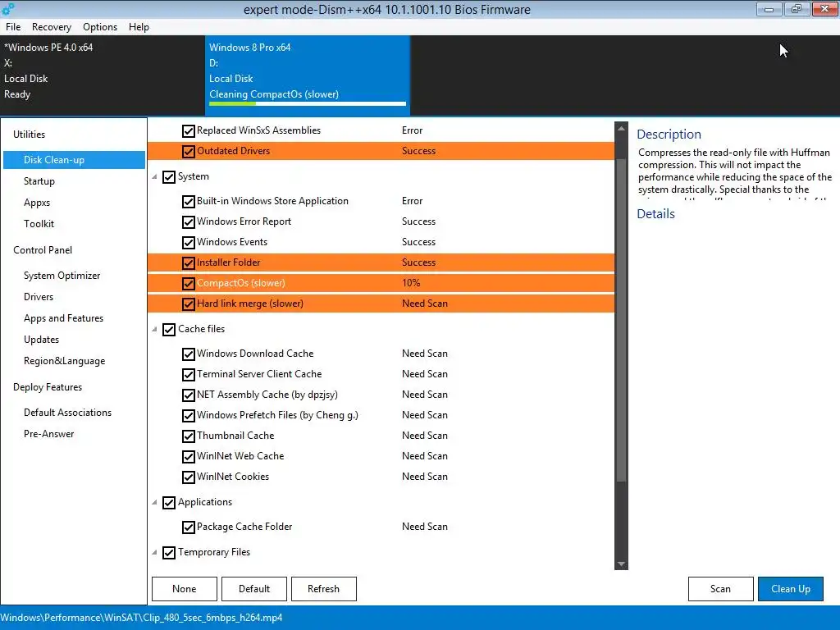This screenshot has width=840, height=630.
Task: Collapse the Temprorary Files group arrow
Action: click(x=155, y=552)
